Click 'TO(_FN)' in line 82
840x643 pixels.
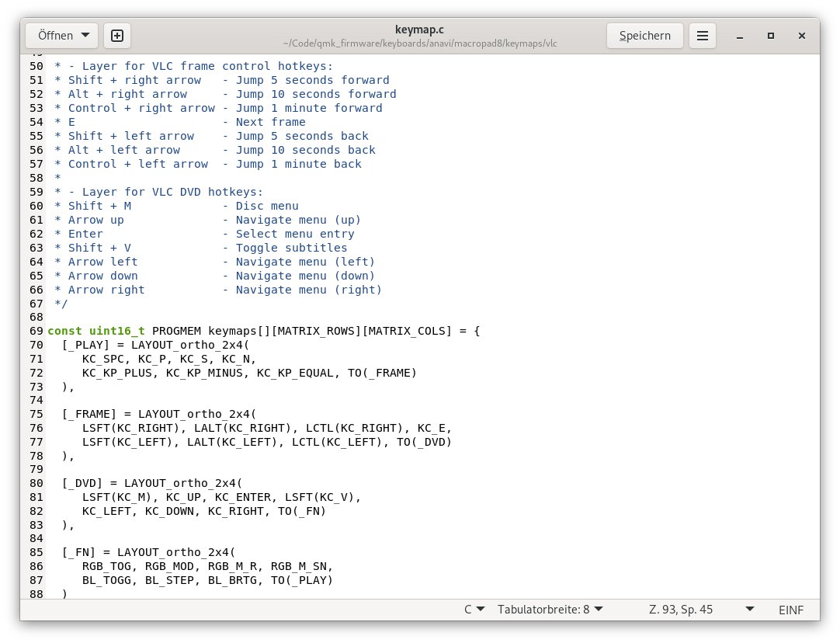(x=301, y=511)
